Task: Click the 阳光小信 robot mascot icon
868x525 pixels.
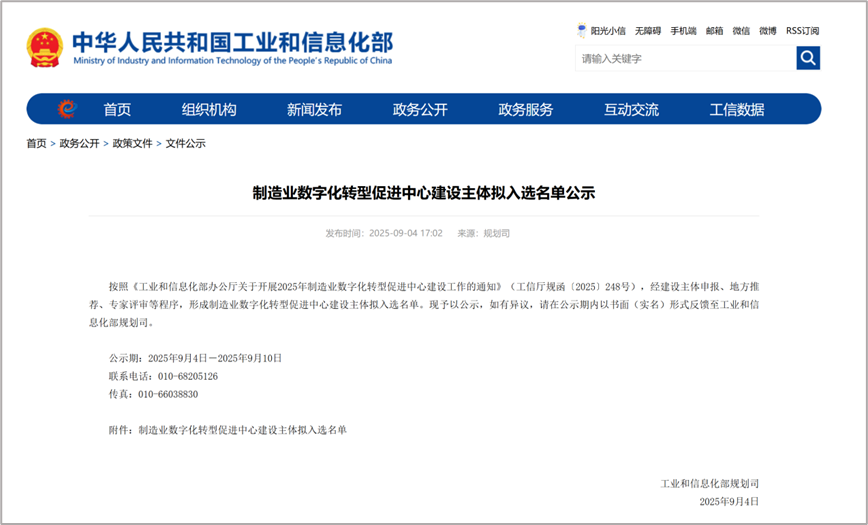Action: click(x=583, y=31)
